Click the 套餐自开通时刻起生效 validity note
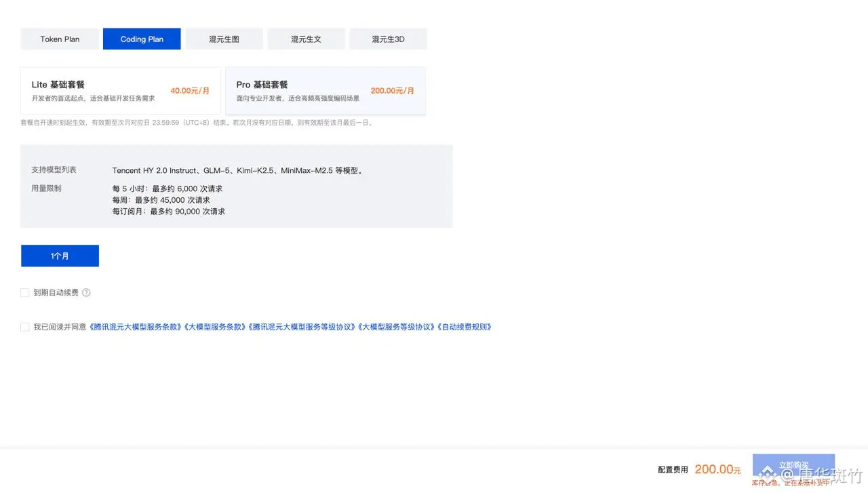The height and width of the screenshot is (493, 868). pos(197,123)
